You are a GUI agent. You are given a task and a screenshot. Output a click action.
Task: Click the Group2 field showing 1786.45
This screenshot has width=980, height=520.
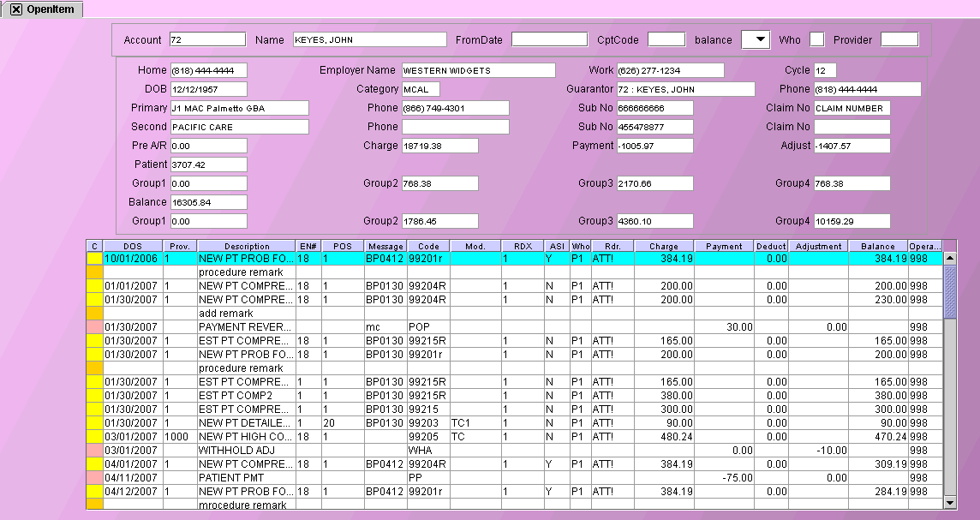[440, 221]
